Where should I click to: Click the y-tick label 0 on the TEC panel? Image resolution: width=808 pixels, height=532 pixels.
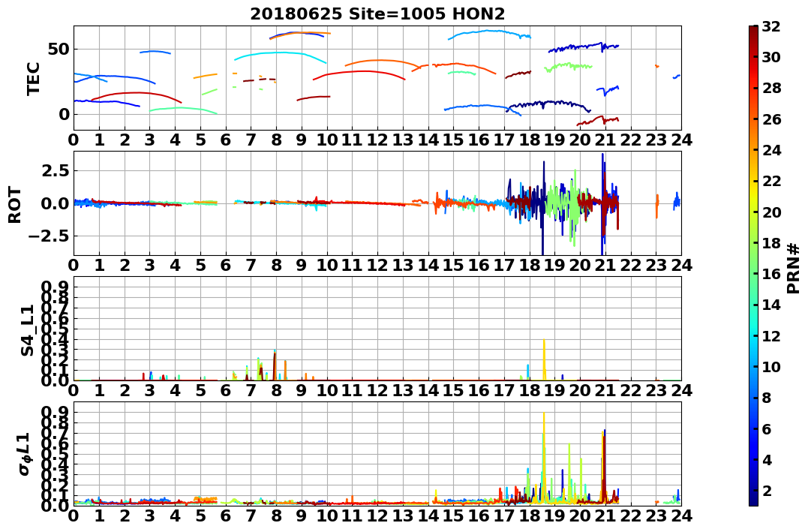coord(64,114)
